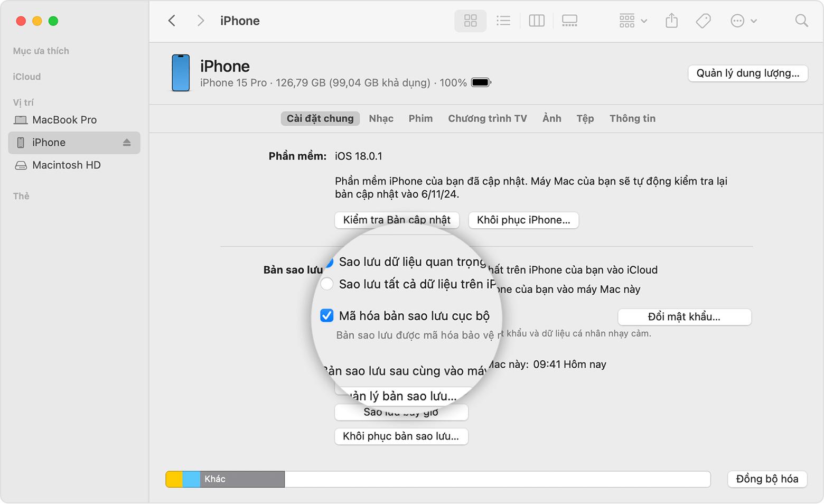Image resolution: width=824 pixels, height=504 pixels.
Task: Click the iCloud sidebar heading
Action: pyautogui.click(x=26, y=77)
